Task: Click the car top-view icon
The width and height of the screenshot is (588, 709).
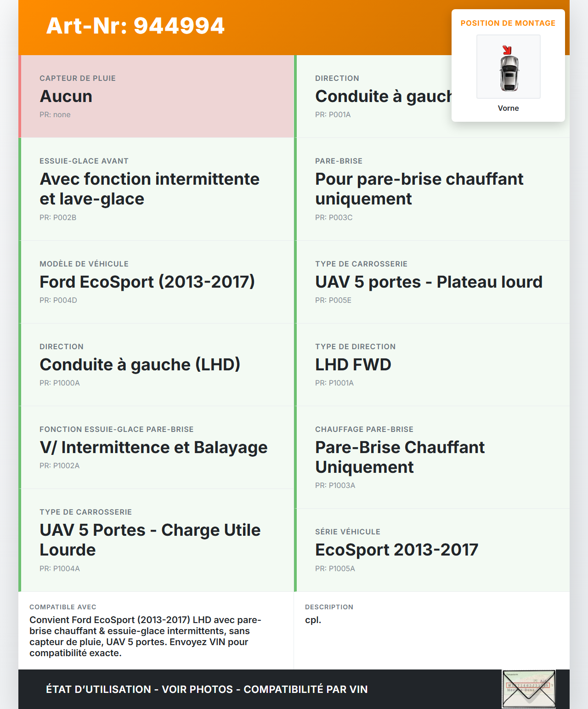Action: [x=509, y=74]
